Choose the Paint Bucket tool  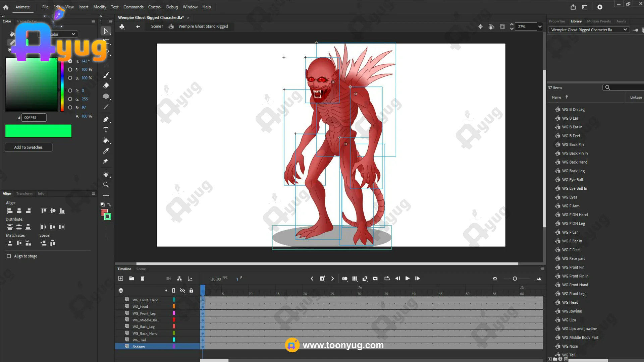pos(106,140)
